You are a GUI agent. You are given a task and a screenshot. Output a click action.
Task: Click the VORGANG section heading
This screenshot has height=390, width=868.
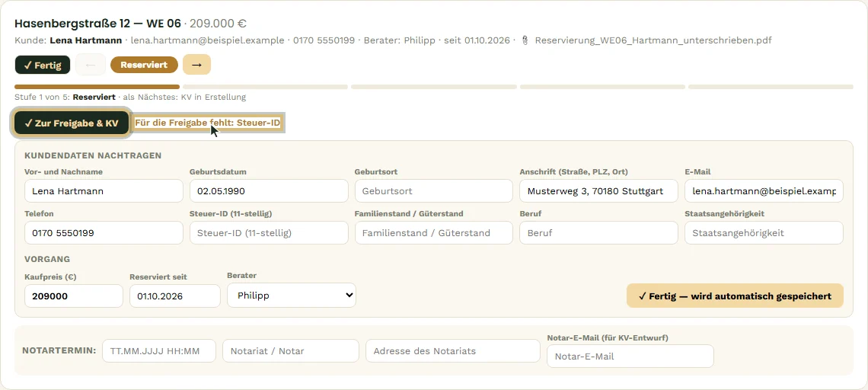click(x=47, y=259)
